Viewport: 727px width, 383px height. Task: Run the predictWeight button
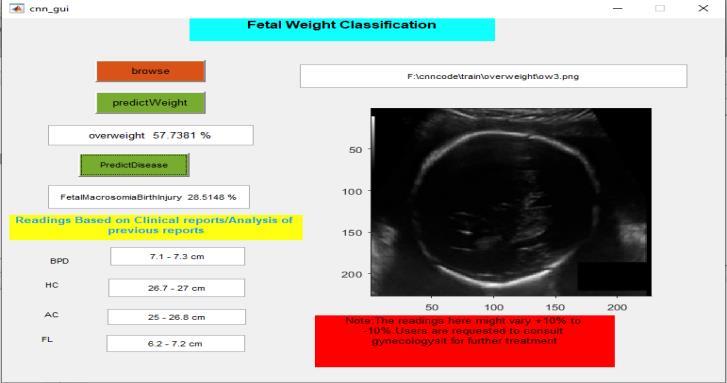coord(151,103)
